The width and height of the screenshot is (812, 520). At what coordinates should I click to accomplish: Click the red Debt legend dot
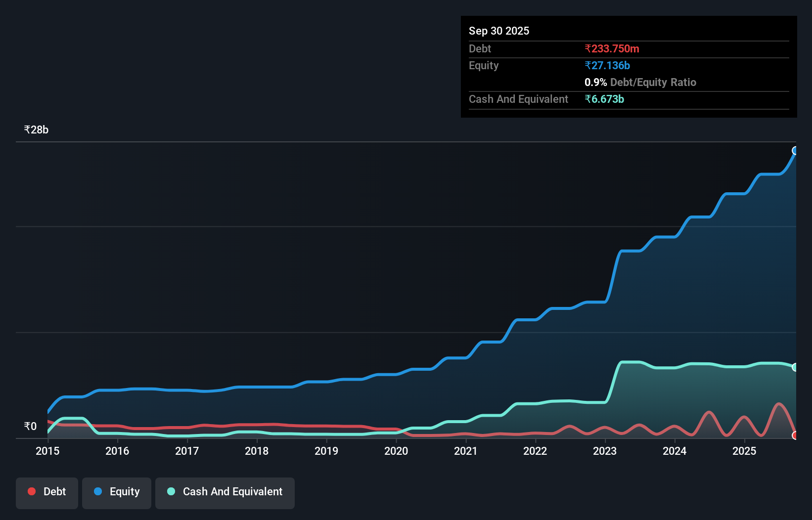click(31, 491)
